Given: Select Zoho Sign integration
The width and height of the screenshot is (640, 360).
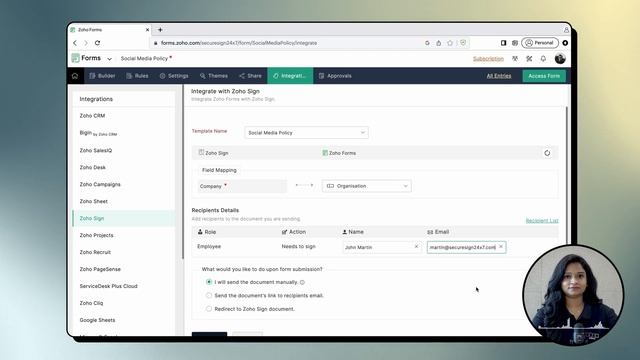Looking at the screenshot, I should coord(124,218).
